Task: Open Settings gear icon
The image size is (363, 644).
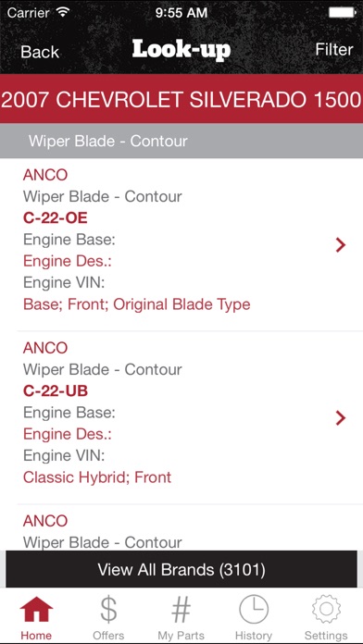Action: (x=326, y=610)
